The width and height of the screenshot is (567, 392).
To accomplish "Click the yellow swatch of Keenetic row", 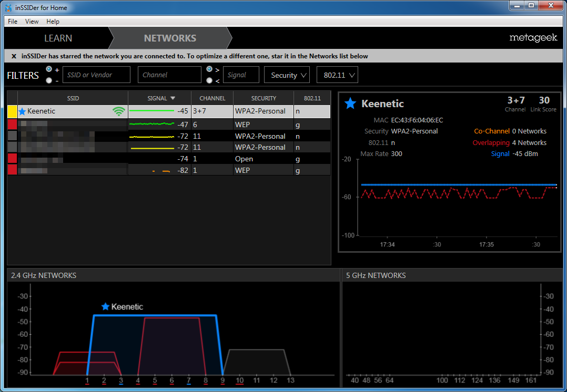I will coord(12,111).
